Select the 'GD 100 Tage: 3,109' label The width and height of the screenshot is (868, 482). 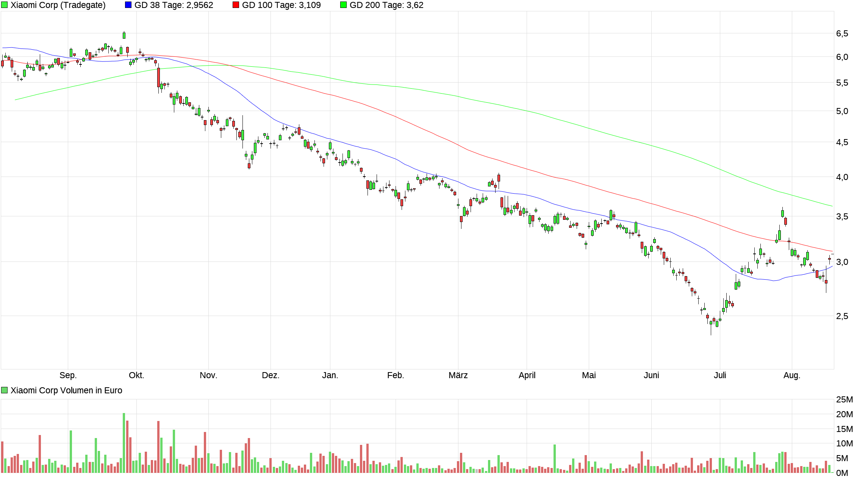[x=282, y=5]
